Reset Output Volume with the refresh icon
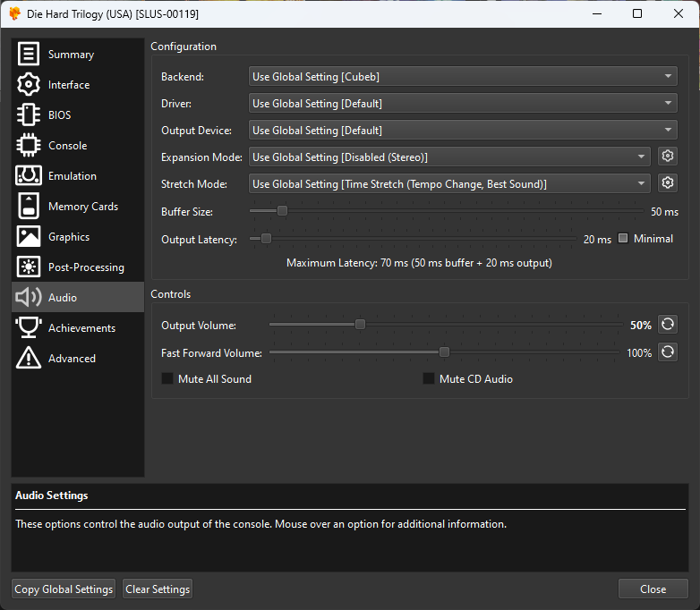Image resolution: width=700 pixels, height=610 pixels. coord(668,325)
